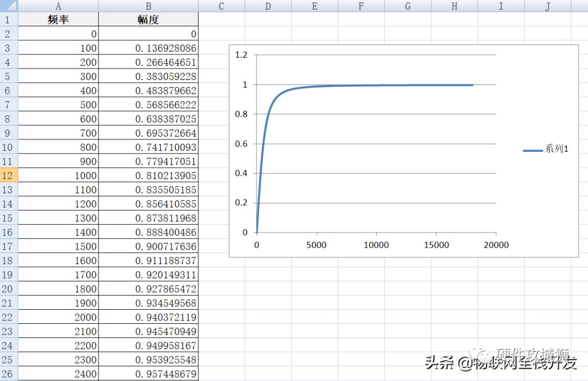Image resolution: width=588 pixels, height=381 pixels.
Task: Select cell with frequency 500
Action: [x=58, y=105]
